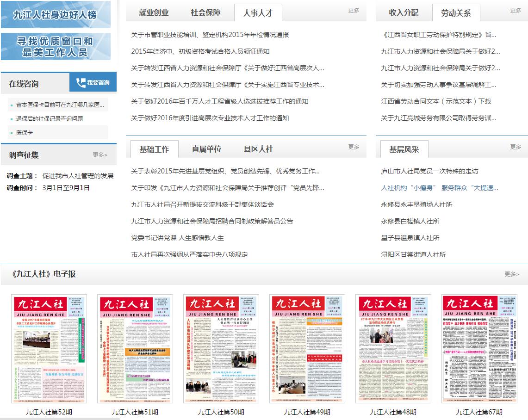Switch to the 就业创业 tab
528x420 pixels.
pos(154,13)
